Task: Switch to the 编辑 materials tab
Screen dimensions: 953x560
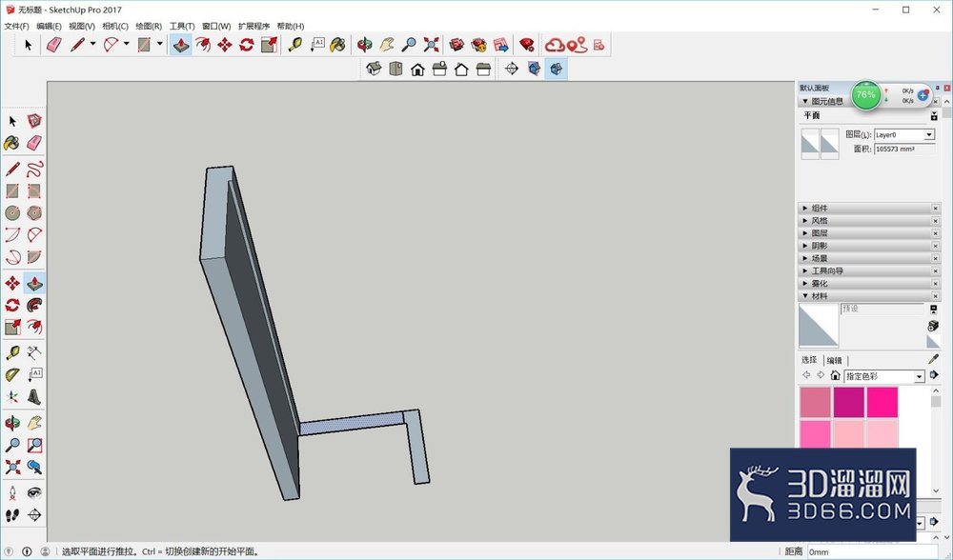Action: (x=835, y=360)
